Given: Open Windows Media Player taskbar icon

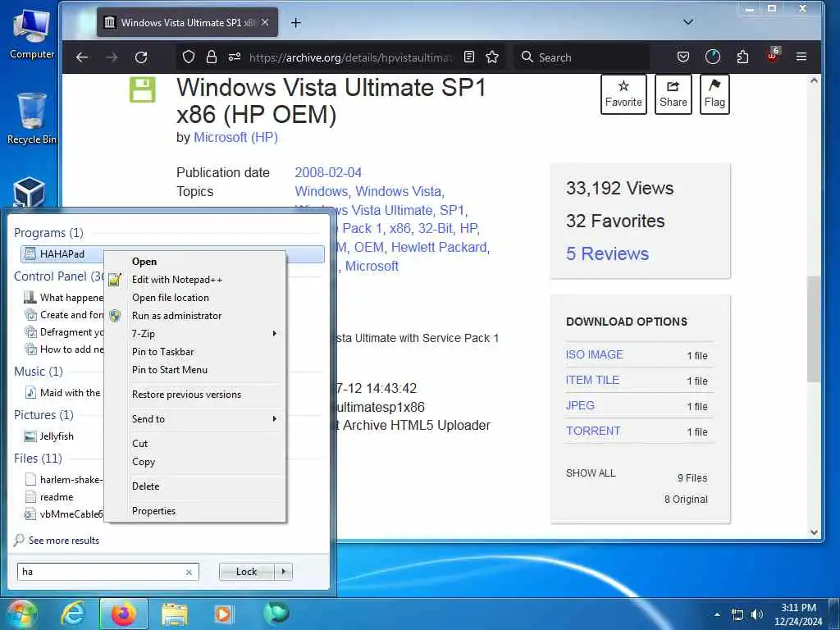Looking at the screenshot, I should 223,614.
